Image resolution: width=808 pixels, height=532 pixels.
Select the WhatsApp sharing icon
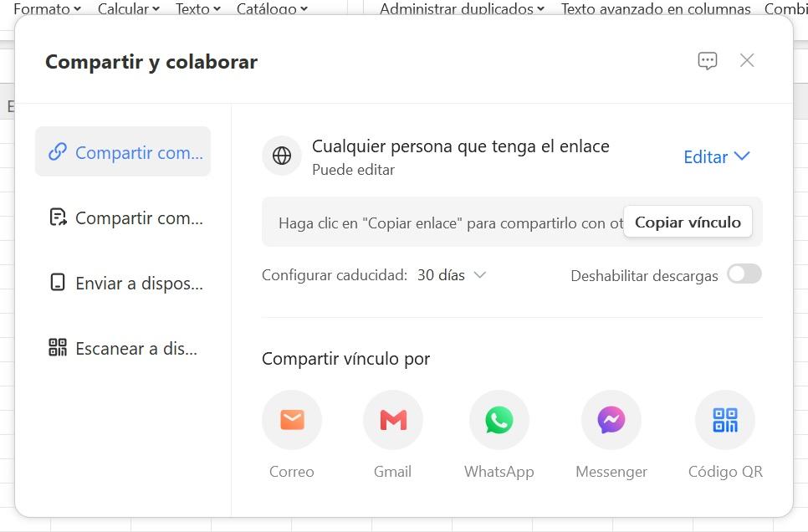tap(499, 420)
